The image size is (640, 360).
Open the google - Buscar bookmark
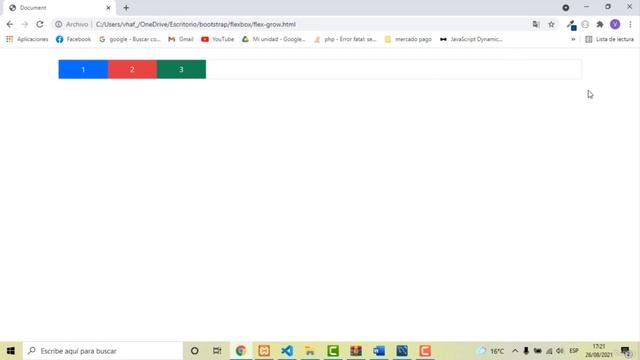[x=130, y=39]
